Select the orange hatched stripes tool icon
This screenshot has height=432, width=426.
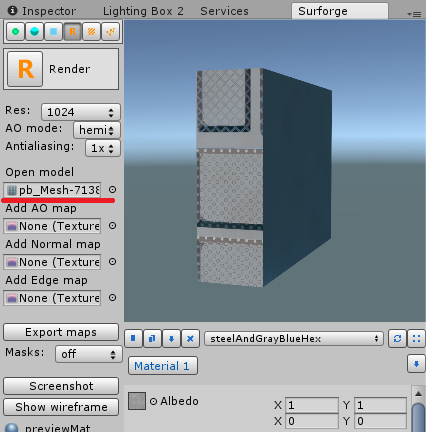coord(91,32)
